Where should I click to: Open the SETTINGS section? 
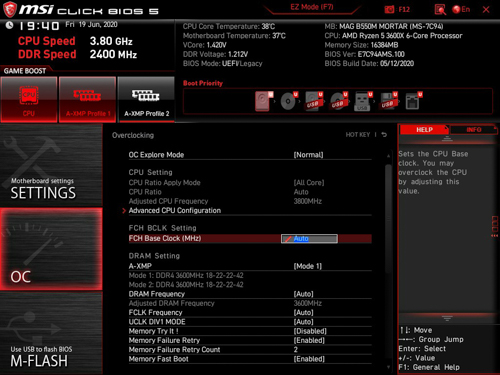tap(51, 166)
